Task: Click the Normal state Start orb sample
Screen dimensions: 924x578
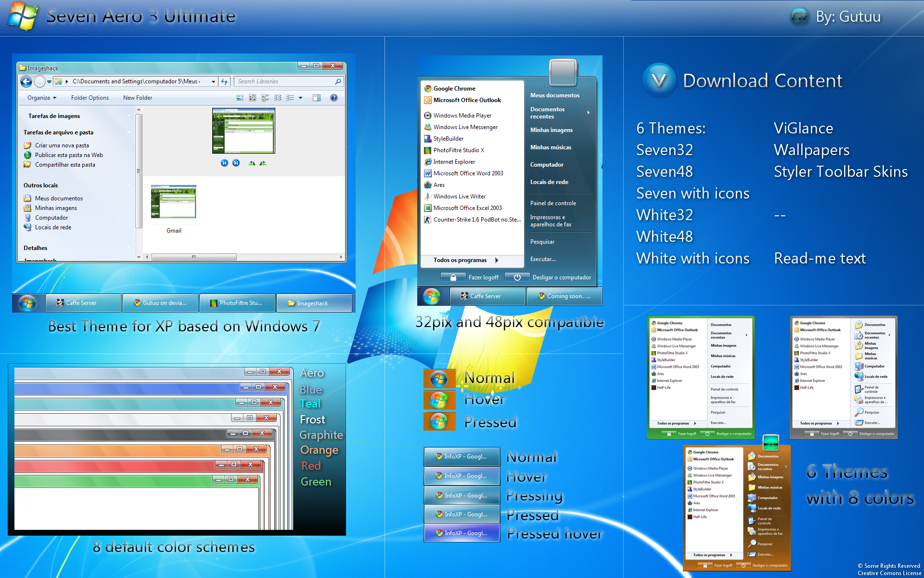Action: (439, 379)
